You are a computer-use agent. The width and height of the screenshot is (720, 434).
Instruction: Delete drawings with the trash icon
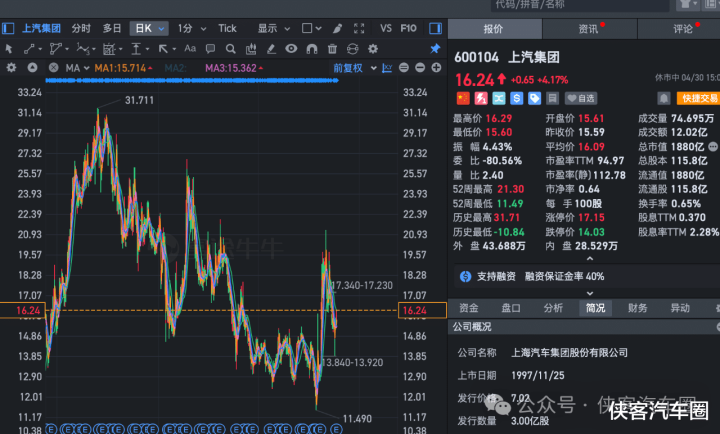pyautogui.click(x=332, y=49)
